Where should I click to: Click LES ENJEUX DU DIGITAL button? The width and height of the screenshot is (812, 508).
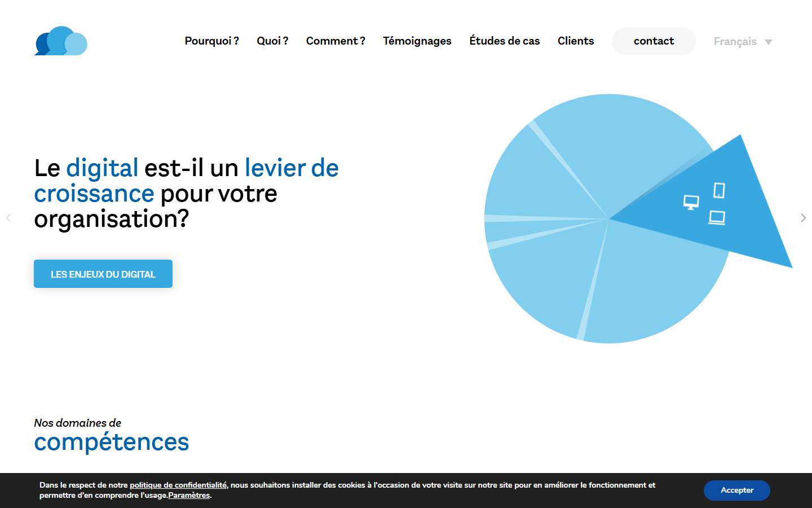tap(103, 274)
